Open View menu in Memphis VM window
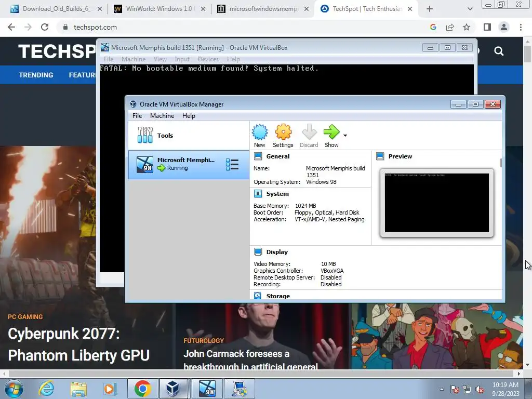 (160, 59)
